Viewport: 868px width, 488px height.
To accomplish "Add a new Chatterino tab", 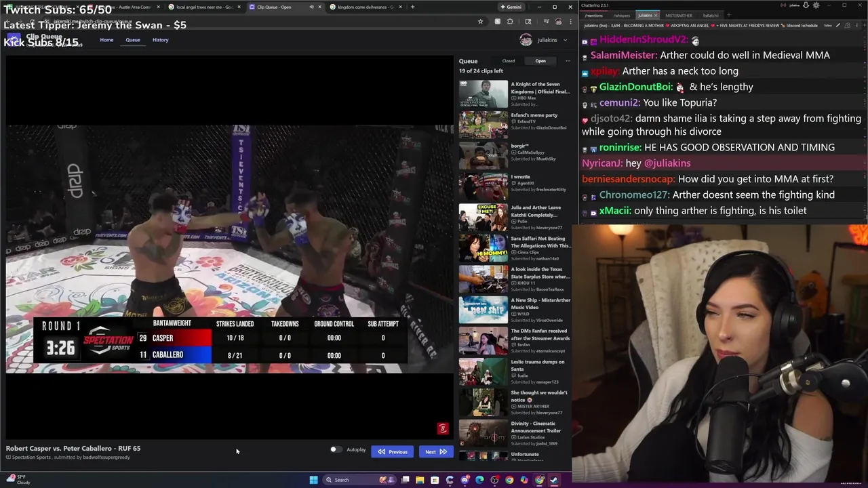I will click(x=729, y=15).
